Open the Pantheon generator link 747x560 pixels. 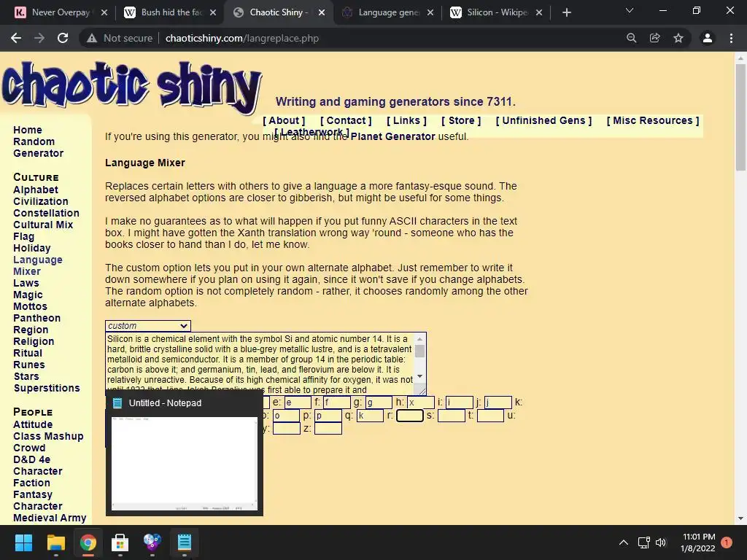[x=36, y=318]
